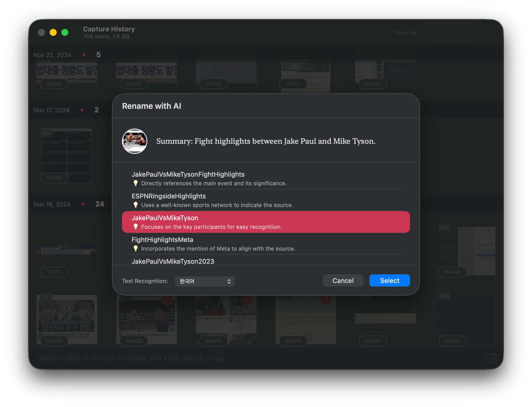This screenshot has height=407, width=532.
Task: Select the JakePaulVsMikeTyson2023 suggestion
Action: pos(173,261)
